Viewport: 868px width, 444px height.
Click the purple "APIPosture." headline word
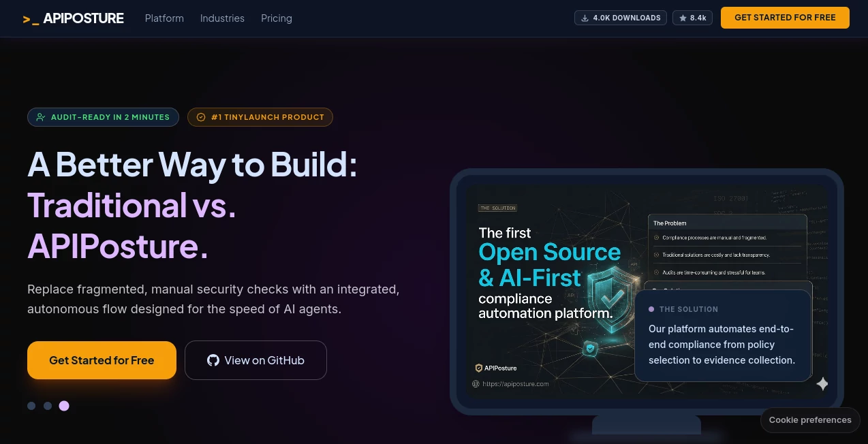tap(118, 246)
